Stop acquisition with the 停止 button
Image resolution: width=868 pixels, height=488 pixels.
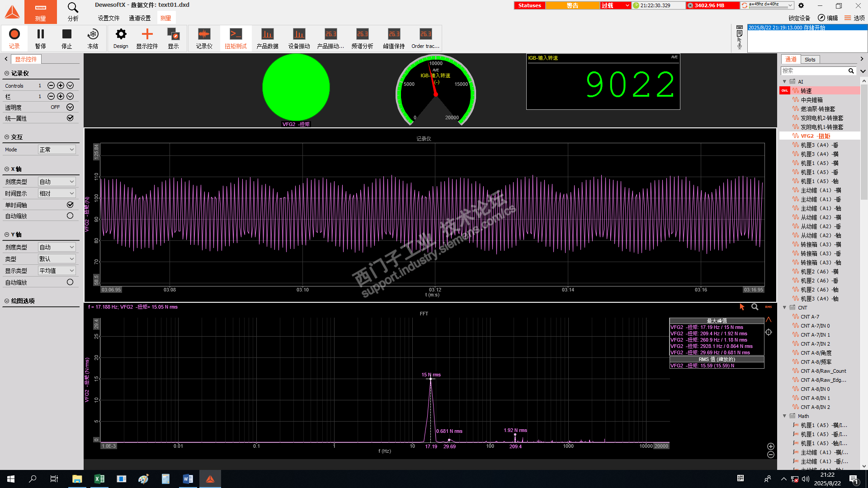click(x=67, y=34)
